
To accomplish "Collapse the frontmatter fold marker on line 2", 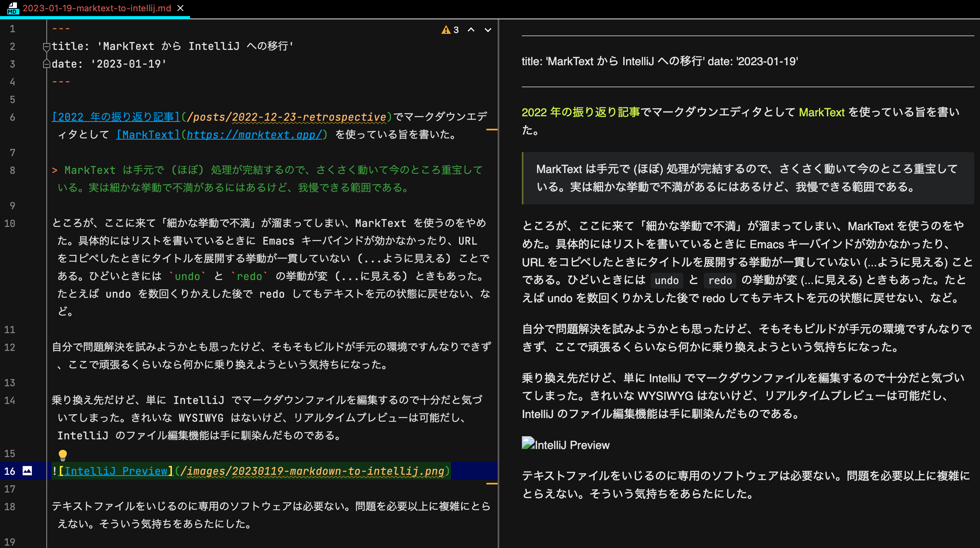I will pyautogui.click(x=46, y=46).
